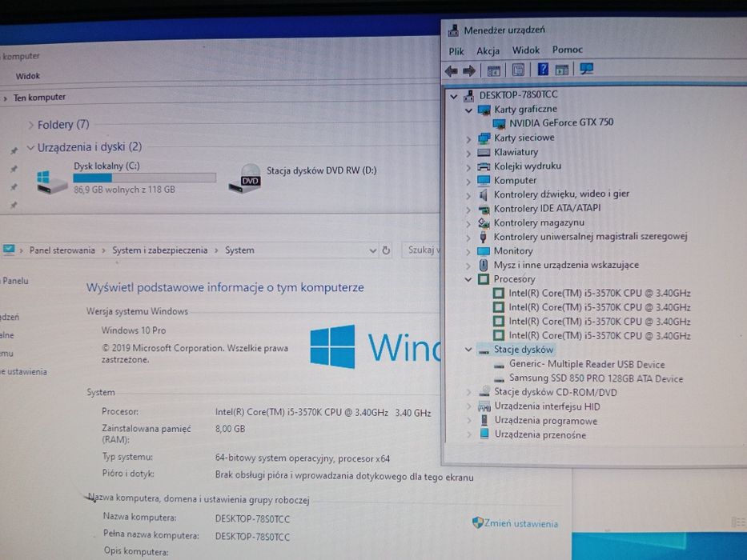Select the NVIDIA GeForce GTX 750 device icon
The width and height of the screenshot is (747, 560).
point(499,124)
